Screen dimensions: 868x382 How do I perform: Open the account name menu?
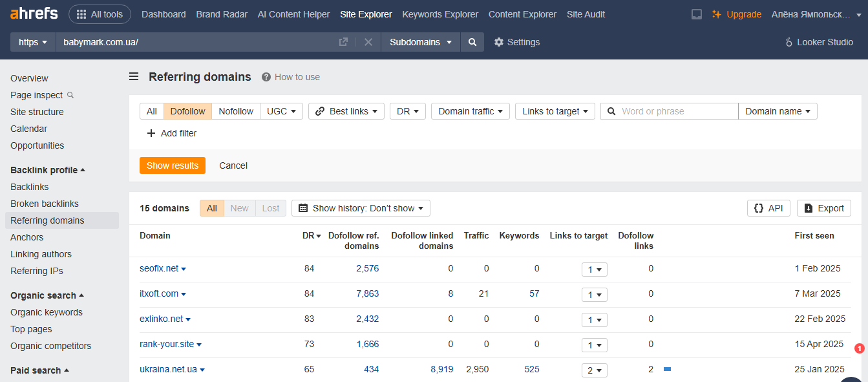pyautogui.click(x=815, y=14)
